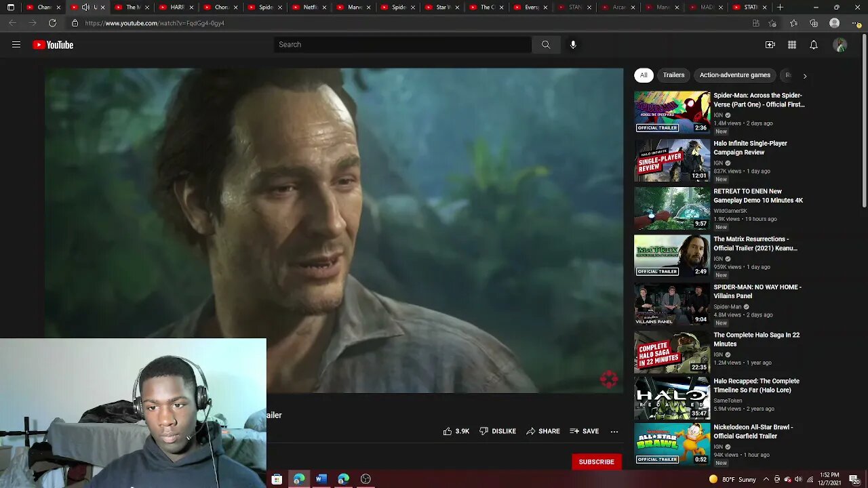Open Windows notification center

click(854, 479)
